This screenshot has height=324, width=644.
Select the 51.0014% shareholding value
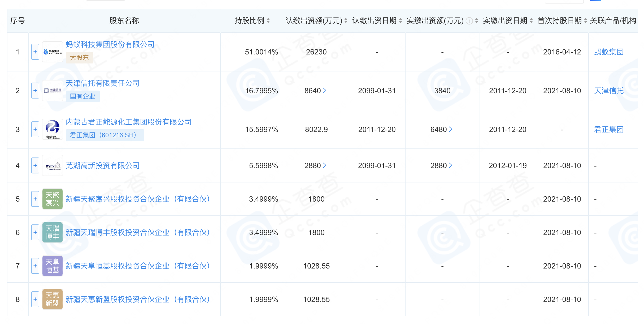click(x=262, y=52)
